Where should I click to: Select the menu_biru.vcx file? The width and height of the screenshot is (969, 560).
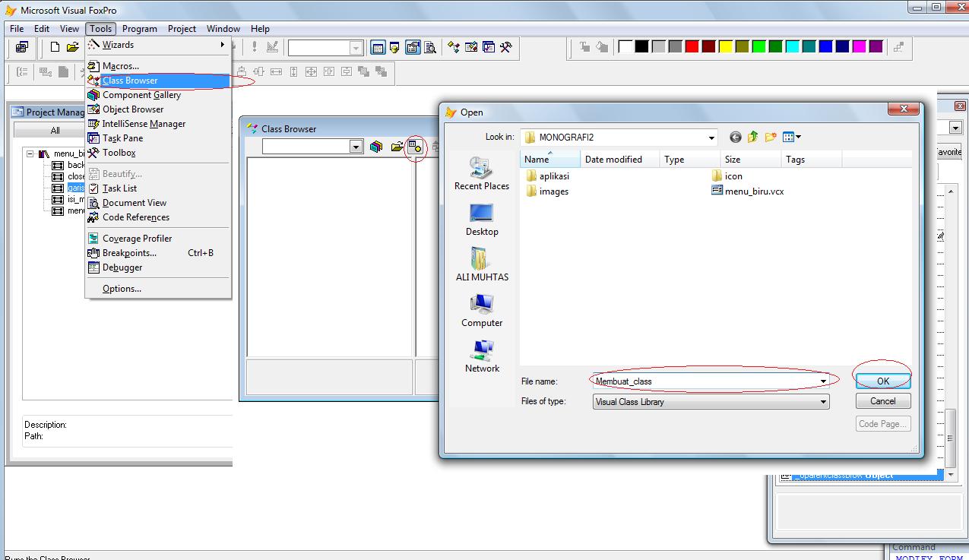pyautogui.click(x=747, y=191)
